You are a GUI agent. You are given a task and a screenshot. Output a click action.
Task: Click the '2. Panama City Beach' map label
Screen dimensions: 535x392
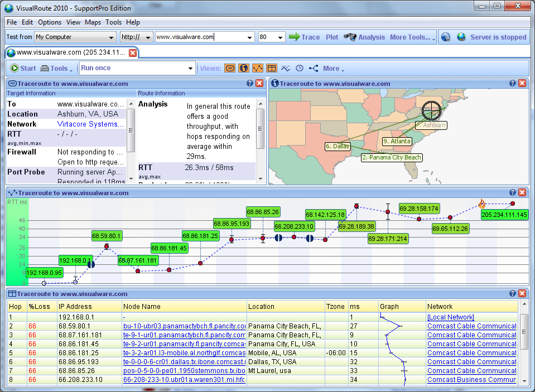pyautogui.click(x=392, y=157)
